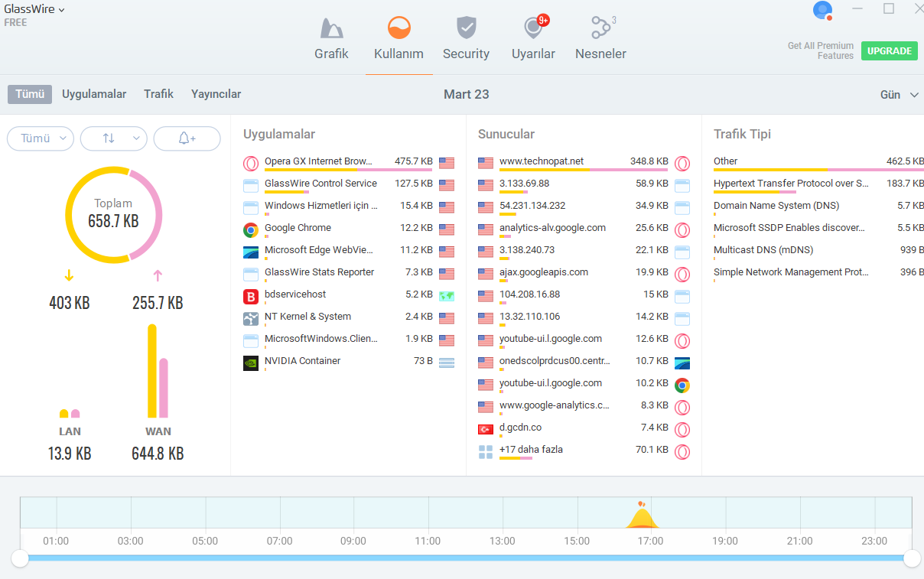Viewport: 924px width, 579px height.
Task: Expand the +17 daha fazla servers
Action: pyautogui.click(x=584, y=451)
